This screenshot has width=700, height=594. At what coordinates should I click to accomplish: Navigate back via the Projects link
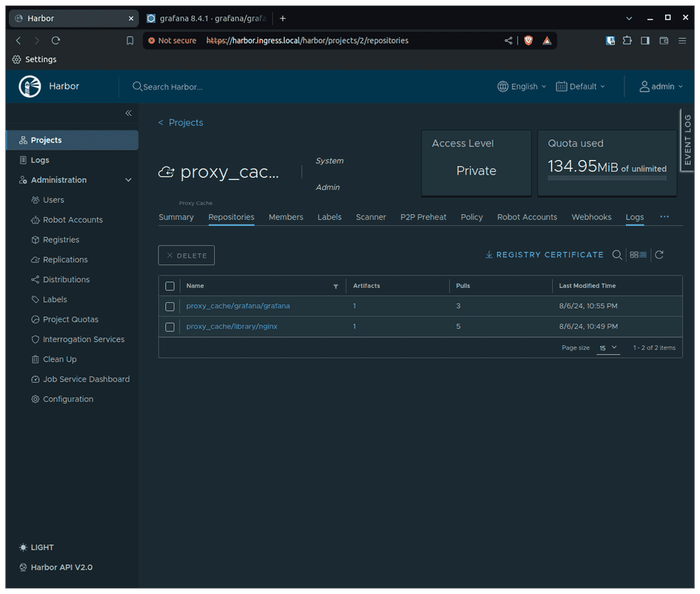[181, 122]
